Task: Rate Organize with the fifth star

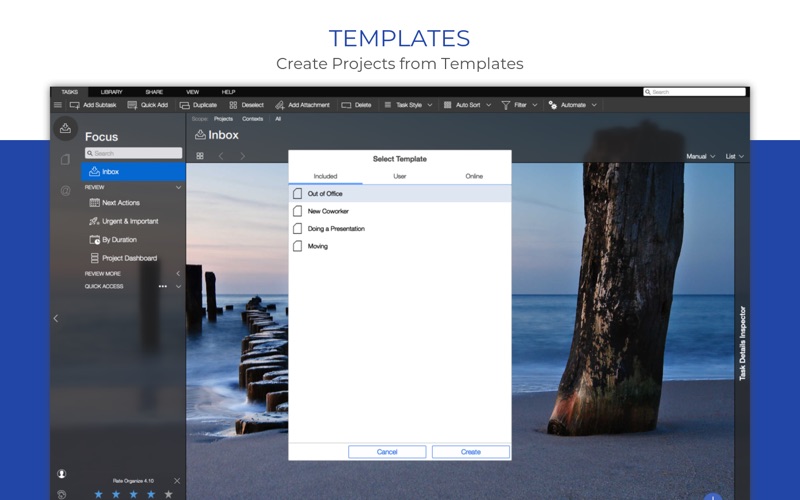Action: point(168,494)
